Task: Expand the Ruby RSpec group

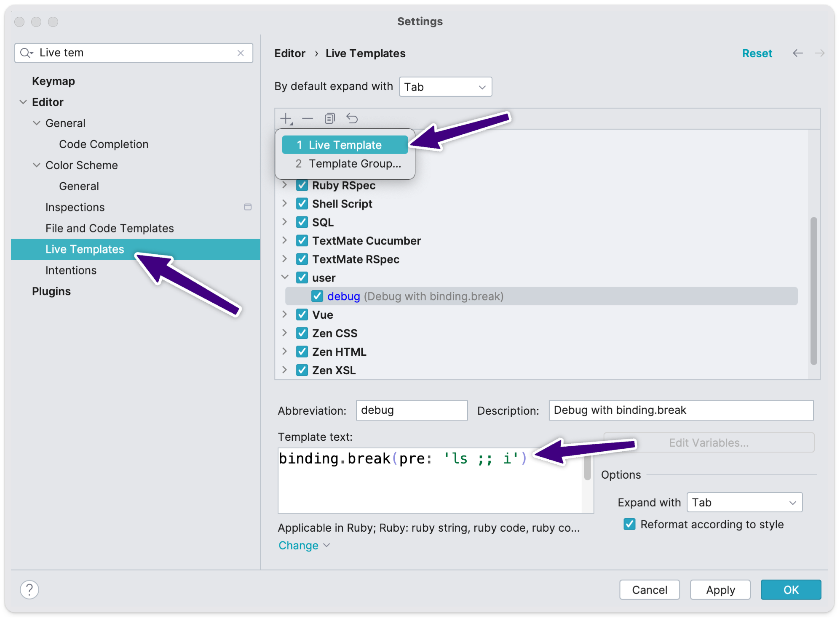Action: tap(285, 185)
